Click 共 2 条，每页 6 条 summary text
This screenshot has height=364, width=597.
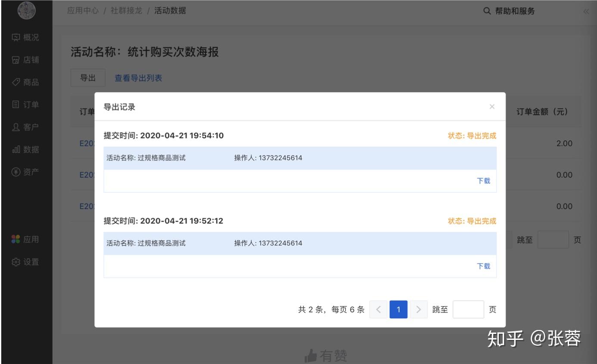(x=331, y=309)
